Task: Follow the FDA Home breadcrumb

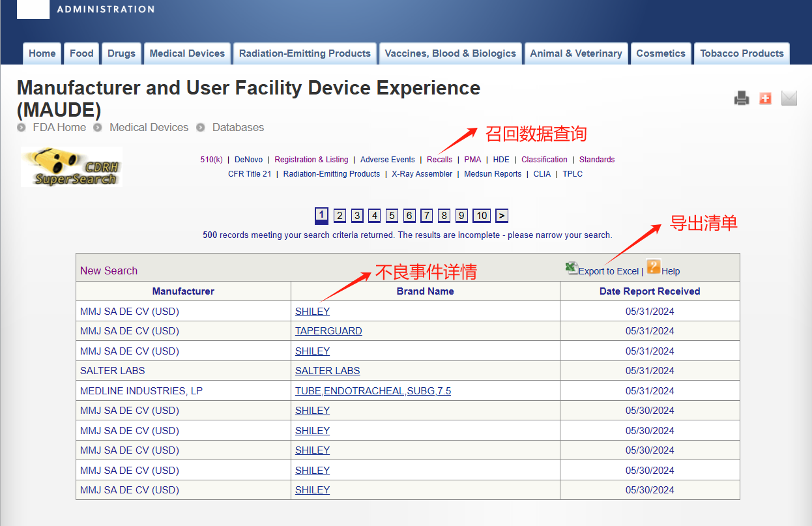Action: 59,128
